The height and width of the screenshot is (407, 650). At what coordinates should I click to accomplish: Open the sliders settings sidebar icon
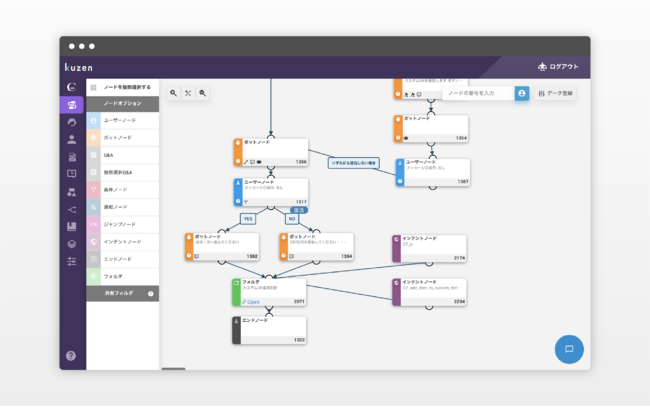click(x=72, y=261)
